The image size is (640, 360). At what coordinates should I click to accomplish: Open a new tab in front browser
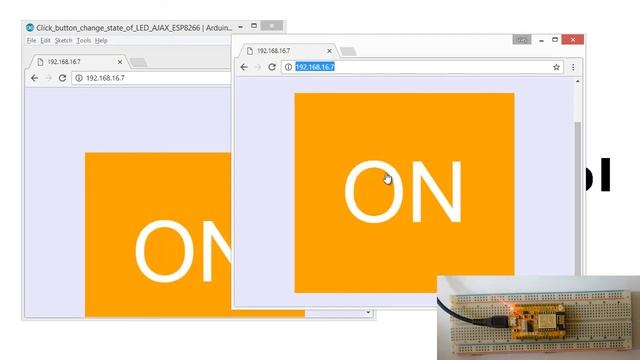click(x=348, y=51)
